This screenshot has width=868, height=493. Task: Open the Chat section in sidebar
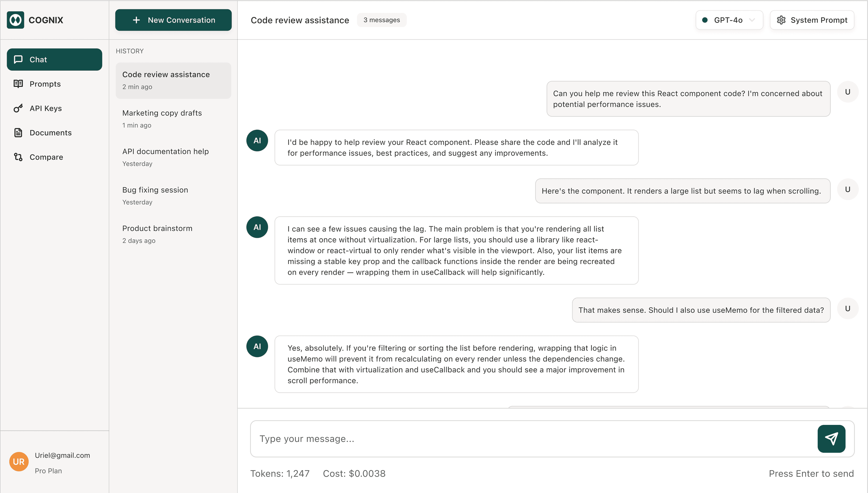[x=54, y=59]
